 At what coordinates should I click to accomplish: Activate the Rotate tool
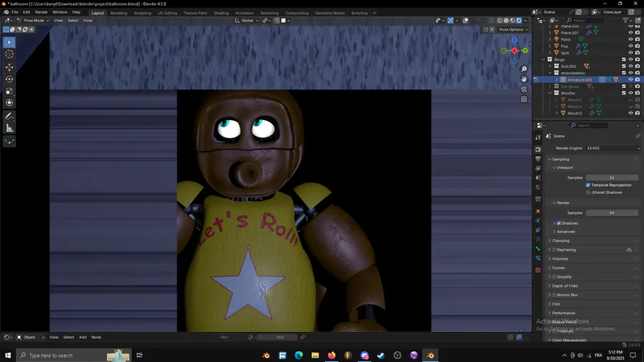[9, 79]
